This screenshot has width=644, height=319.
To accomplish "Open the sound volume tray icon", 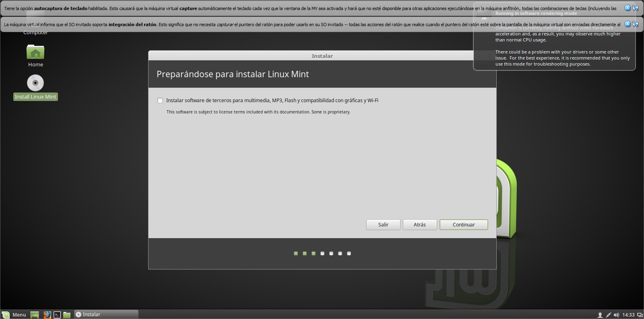I will click(616, 315).
